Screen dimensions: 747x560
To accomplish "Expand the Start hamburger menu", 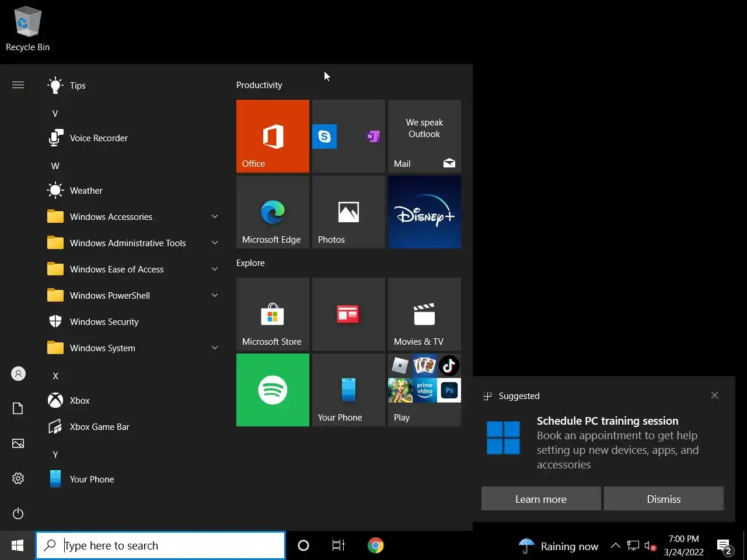I will click(x=18, y=85).
